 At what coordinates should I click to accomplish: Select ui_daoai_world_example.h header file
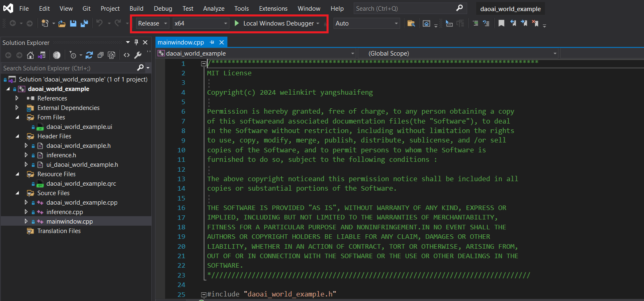82,165
